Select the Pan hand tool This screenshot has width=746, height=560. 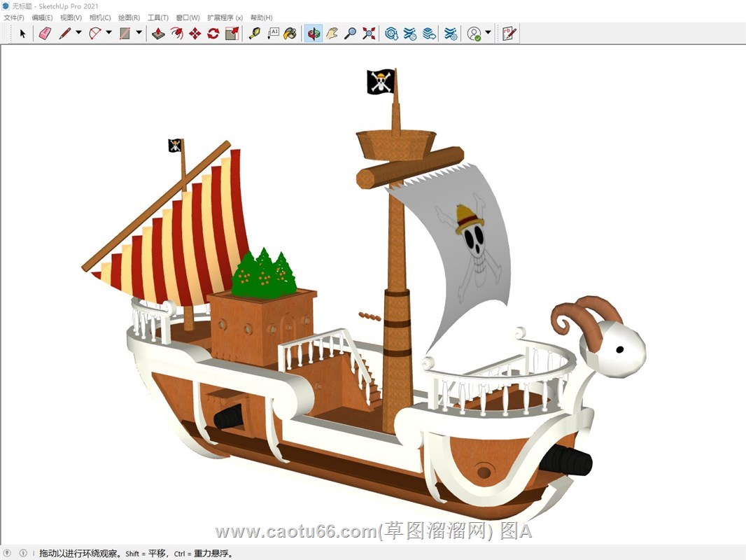332,34
